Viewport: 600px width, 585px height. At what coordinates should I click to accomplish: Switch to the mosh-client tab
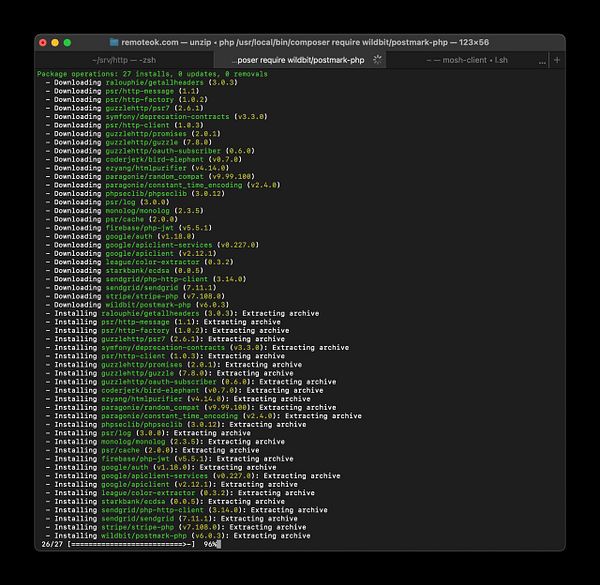(x=467, y=60)
